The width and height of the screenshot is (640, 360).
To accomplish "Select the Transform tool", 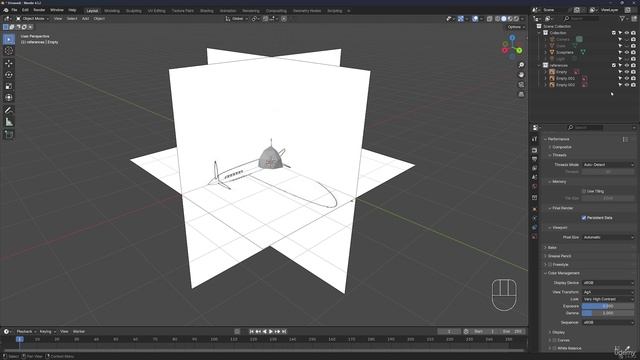I will 9,98.
